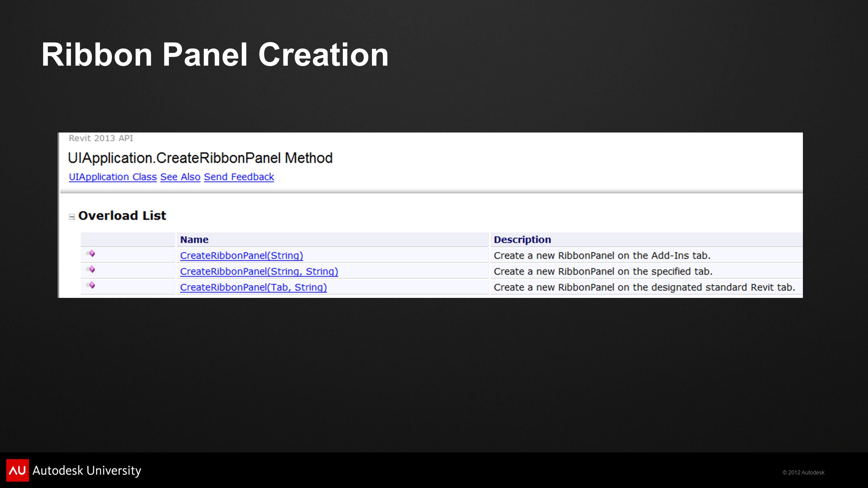The image size is (868, 488).
Task: Click the Ribbon Panel Creation slide title
Action: tap(215, 55)
